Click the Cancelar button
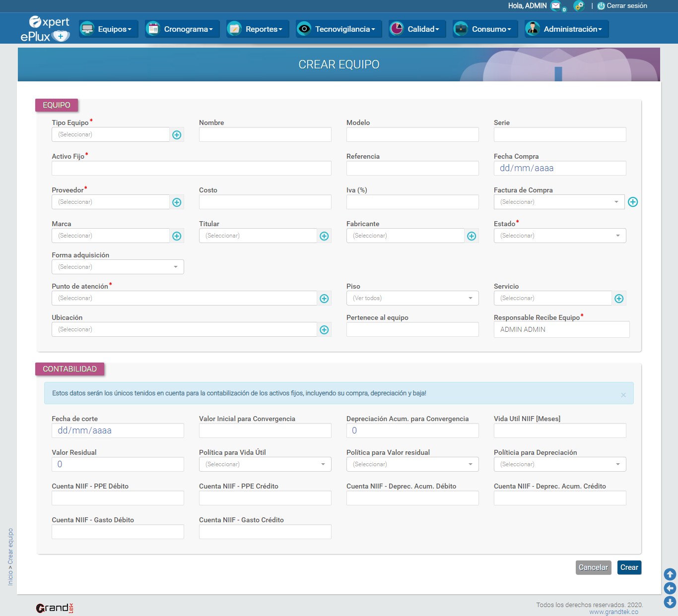 pyautogui.click(x=593, y=567)
